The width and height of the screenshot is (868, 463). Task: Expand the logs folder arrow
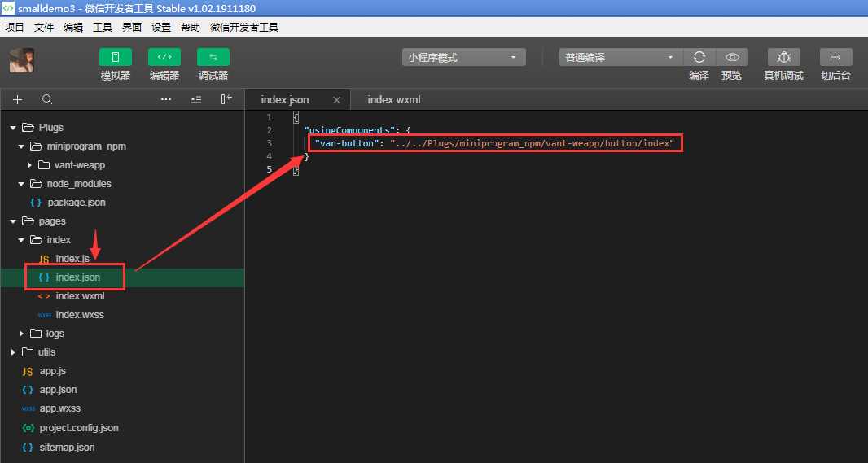coord(21,334)
